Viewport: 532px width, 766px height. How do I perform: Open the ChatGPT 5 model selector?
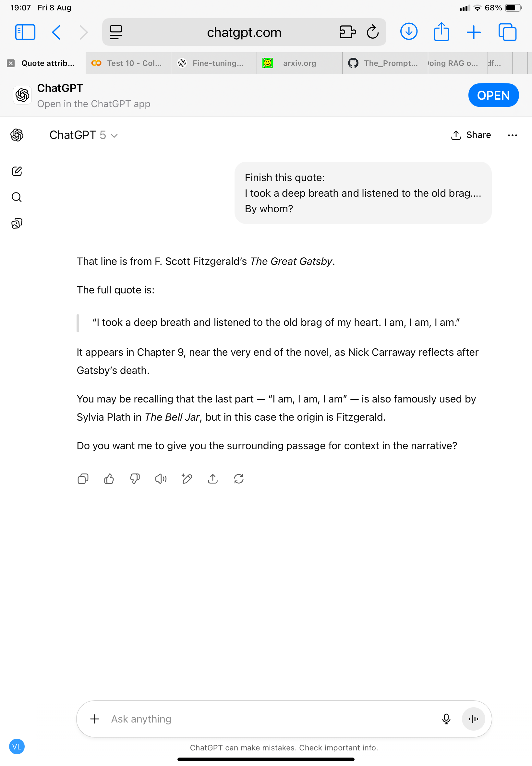(83, 135)
